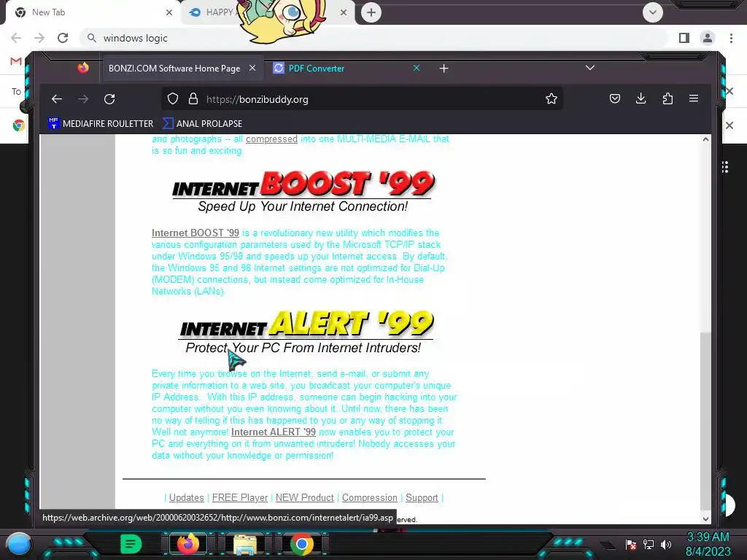Open the Firefox hamburger application menu
This screenshot has width=747, height=560.
pyautogui.click(x=694, y=98)
